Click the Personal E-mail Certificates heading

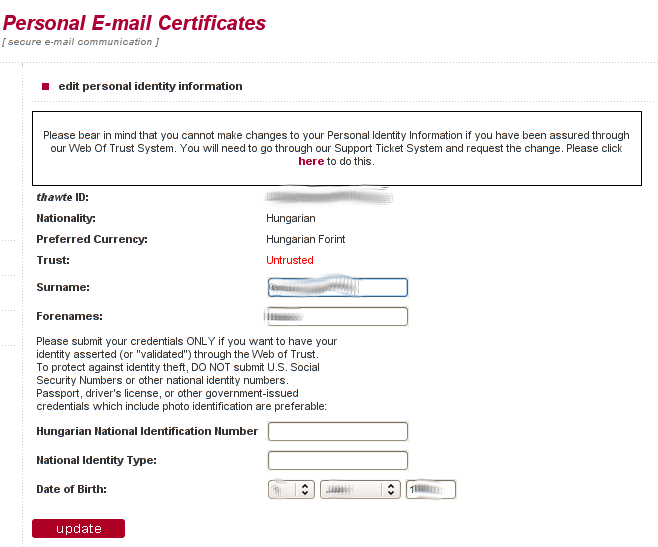point(134,23)
